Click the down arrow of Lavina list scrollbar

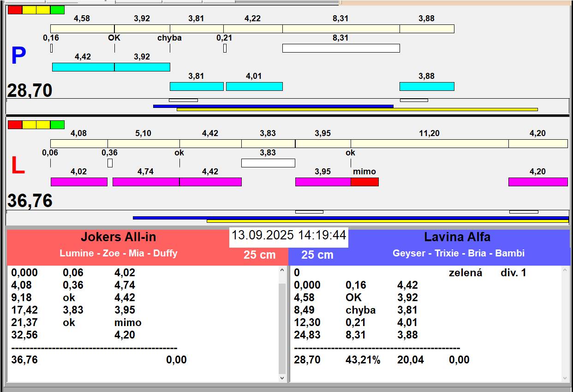pyautogui.click(x=566, y=378)
